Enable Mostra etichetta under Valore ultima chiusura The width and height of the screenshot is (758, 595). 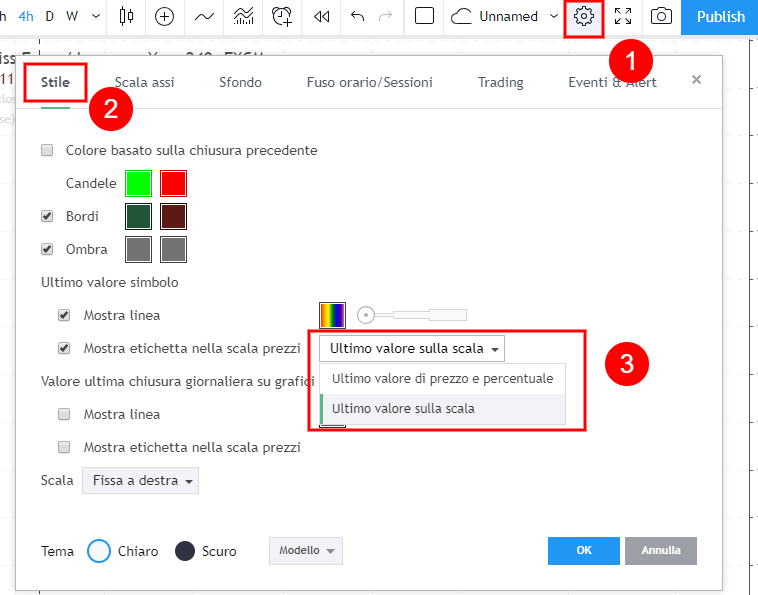click(64, 447)
